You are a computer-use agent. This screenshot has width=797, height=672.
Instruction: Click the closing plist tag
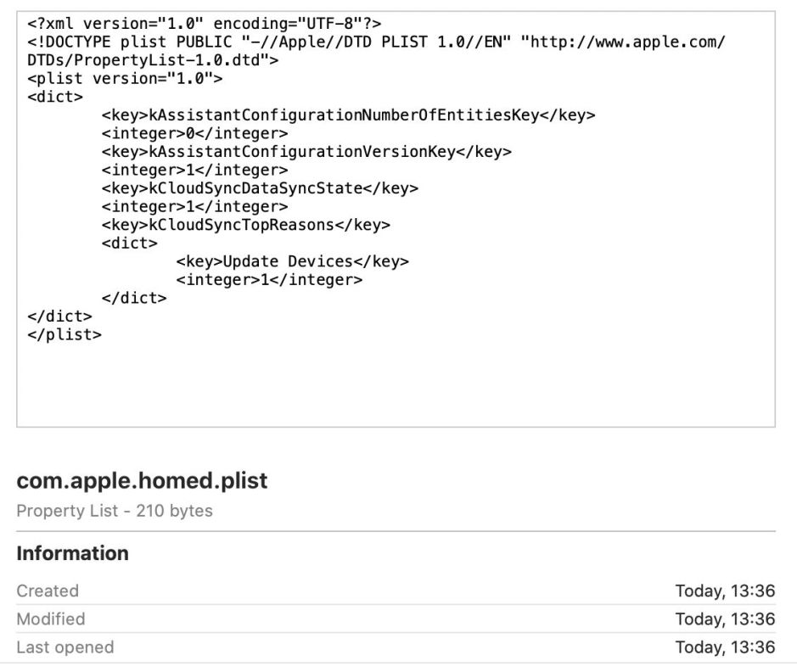[65, 334]
